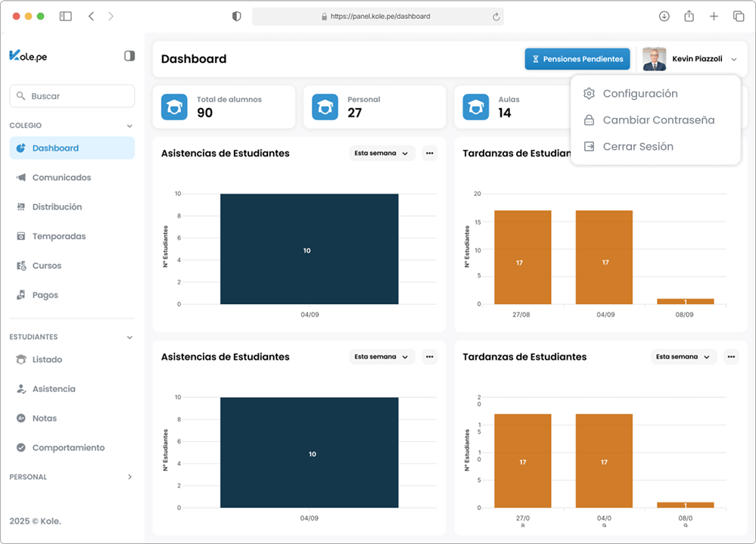
Task: Toggle the Safari sidebar panel button
Action: [x=66, y=16]
